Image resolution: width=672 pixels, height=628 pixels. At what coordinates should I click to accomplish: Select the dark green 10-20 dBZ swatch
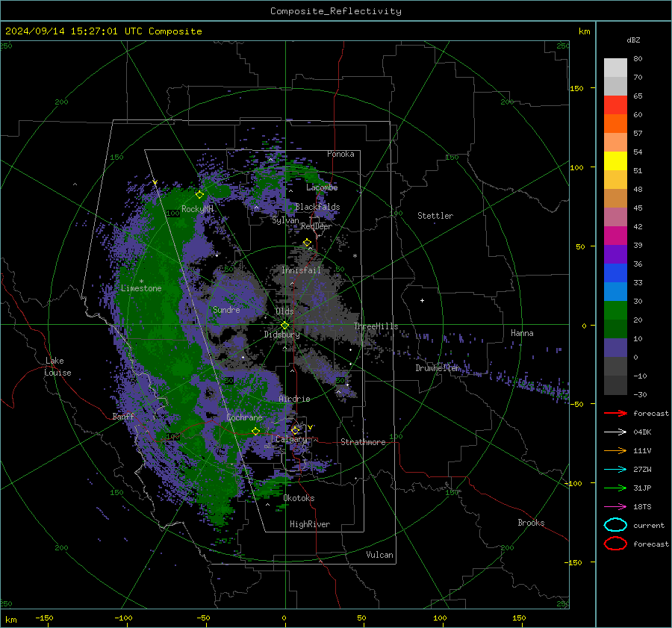click(x=615, y=329)
